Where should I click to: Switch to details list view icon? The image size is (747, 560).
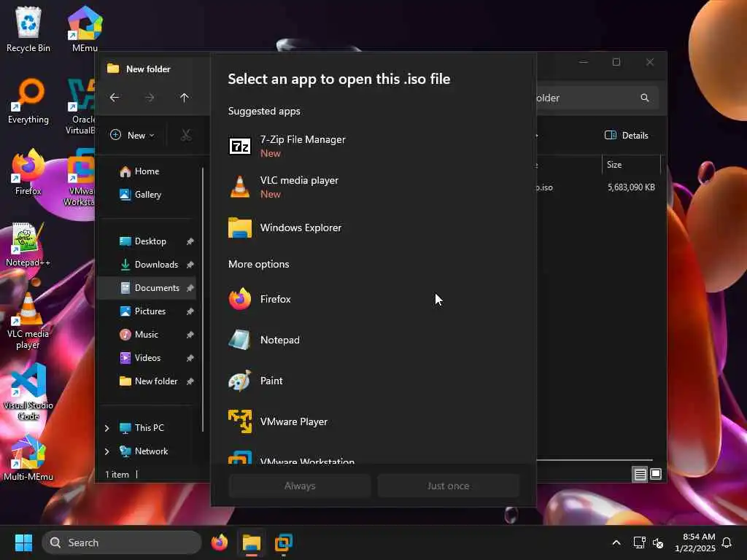pyautogui.click(x=640, y=474)
